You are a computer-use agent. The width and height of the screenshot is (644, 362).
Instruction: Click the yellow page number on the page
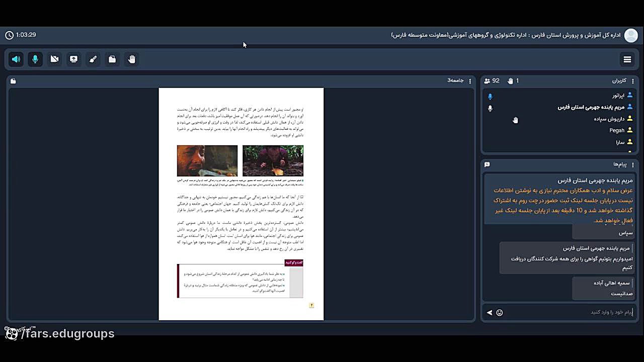coord(311,305)
